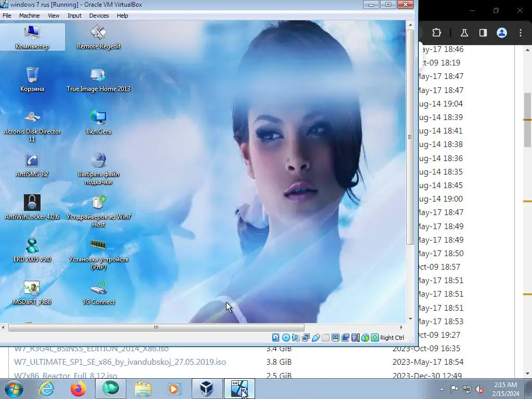Click the VM scroll up arrow

(x=410, y=25)
